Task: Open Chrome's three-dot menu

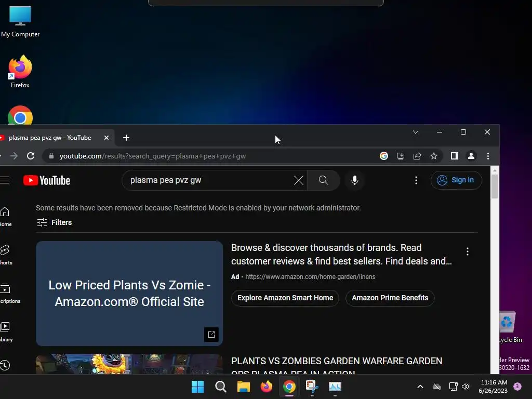Action: click(x=488, y=156)
